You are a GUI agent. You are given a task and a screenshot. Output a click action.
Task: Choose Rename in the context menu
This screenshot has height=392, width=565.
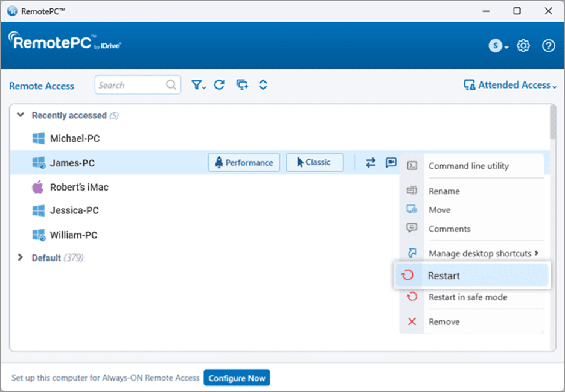point(444,191)
